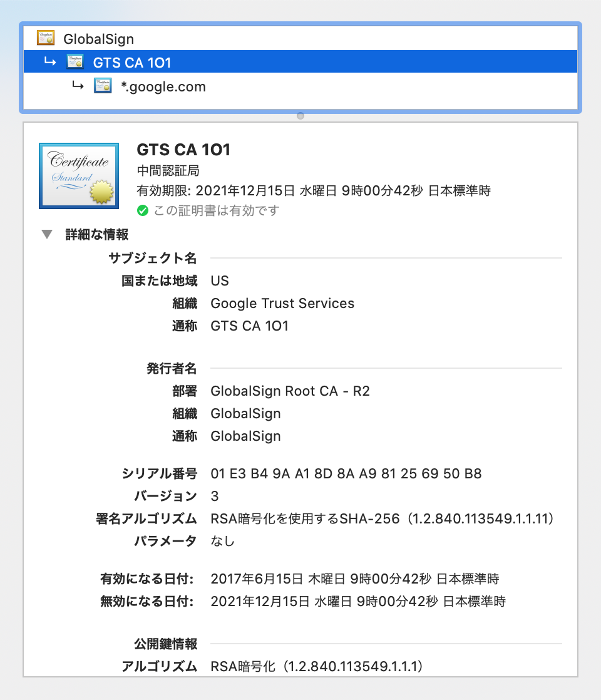This screenshot has height=700, width=601.
Task: Click the GlobalSign root certificate icon
Action: point(46,38)
